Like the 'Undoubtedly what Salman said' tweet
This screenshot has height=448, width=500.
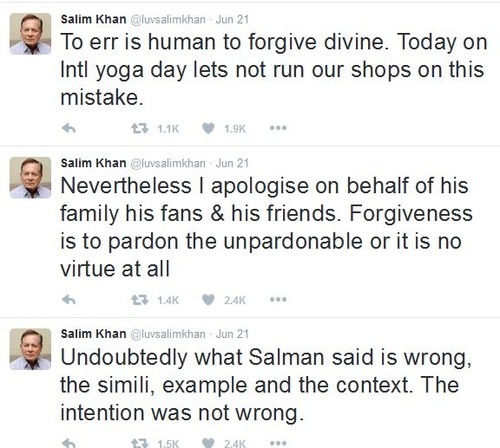pos(208,443)
